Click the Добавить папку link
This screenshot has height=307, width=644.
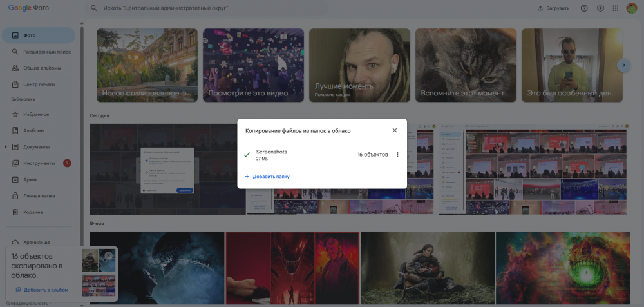coord(271,177)
